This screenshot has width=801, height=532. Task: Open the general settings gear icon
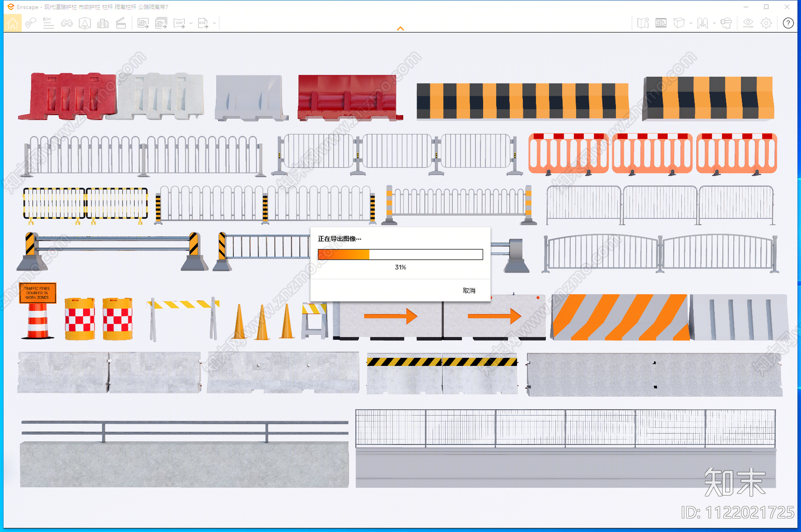coord(766,23)
